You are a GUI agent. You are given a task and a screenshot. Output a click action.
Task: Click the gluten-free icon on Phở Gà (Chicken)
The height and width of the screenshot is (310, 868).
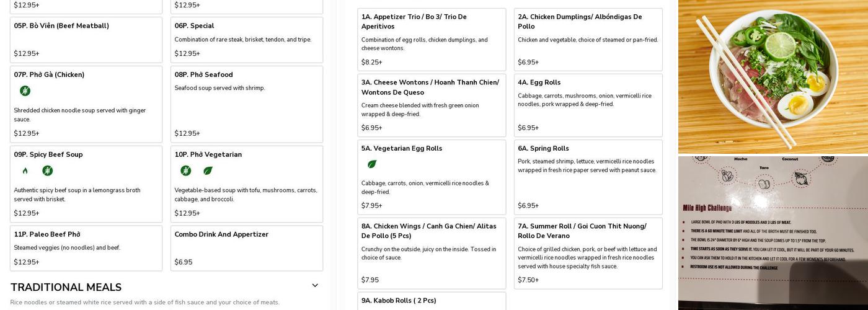[x=25, y=91]
